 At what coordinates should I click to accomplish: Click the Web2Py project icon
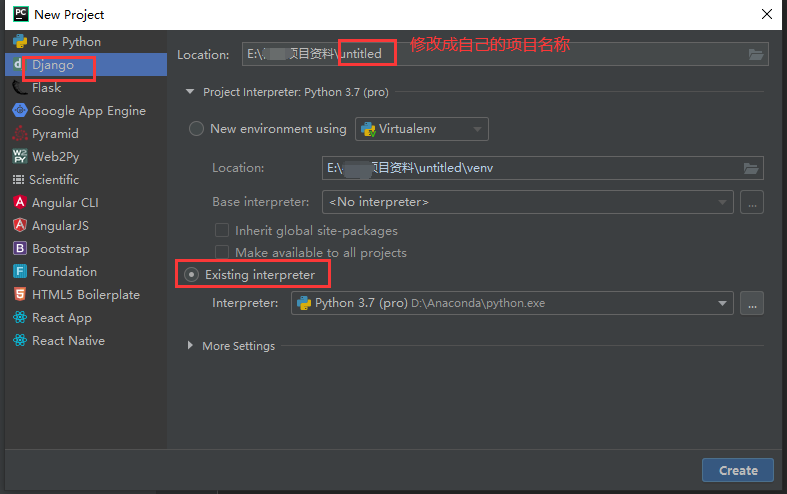tap(20, 157)
